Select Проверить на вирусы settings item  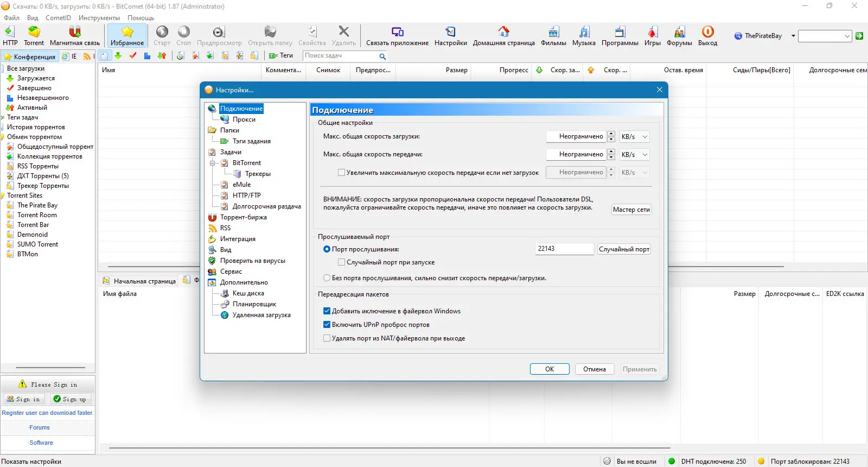pyautogui.click(x=252, y=261)
